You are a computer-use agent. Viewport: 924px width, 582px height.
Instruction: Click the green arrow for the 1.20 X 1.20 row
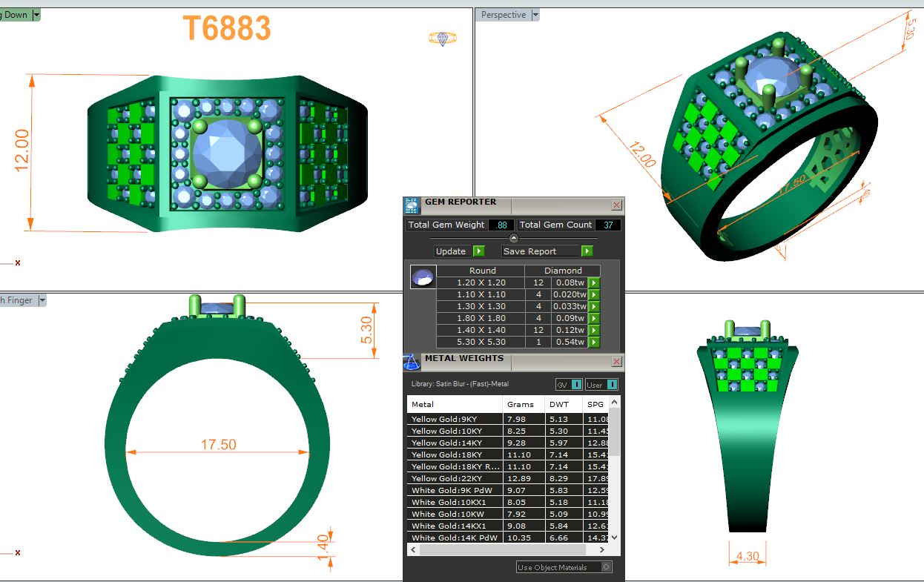click(x=594, y=282)
